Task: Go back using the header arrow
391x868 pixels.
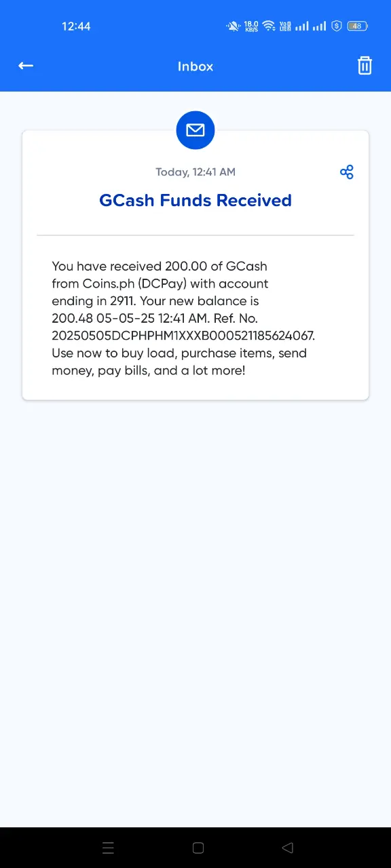Action: (26, 66)
